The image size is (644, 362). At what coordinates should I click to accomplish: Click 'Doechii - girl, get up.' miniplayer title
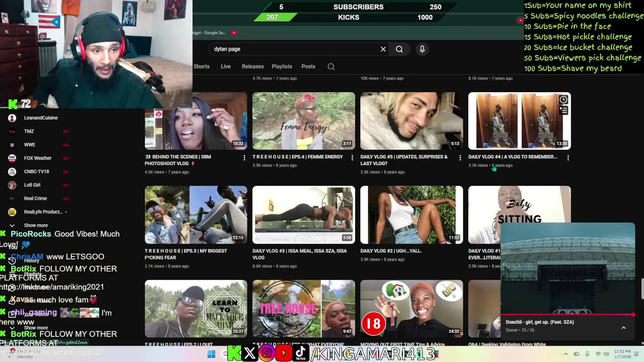[x=540, y=322]
